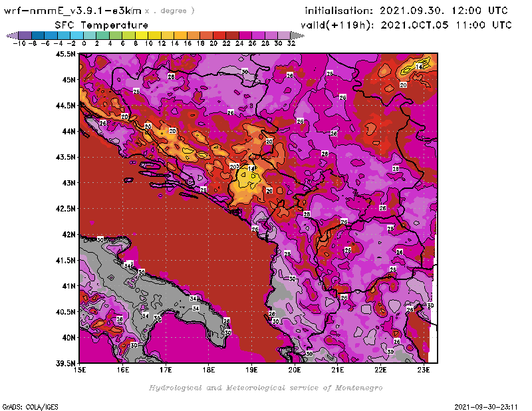Click the longitude label '18E'
This screenshot has width=532, height=411.
point(209,370)
